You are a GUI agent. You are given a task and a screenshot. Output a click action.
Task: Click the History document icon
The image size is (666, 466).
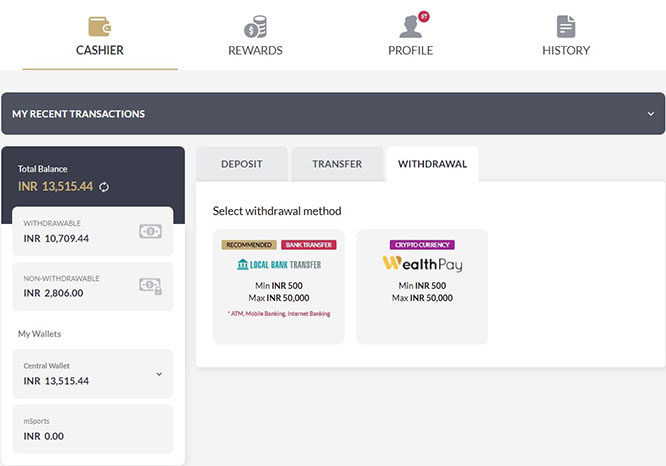pyautogui.click(x=566, y=27)
